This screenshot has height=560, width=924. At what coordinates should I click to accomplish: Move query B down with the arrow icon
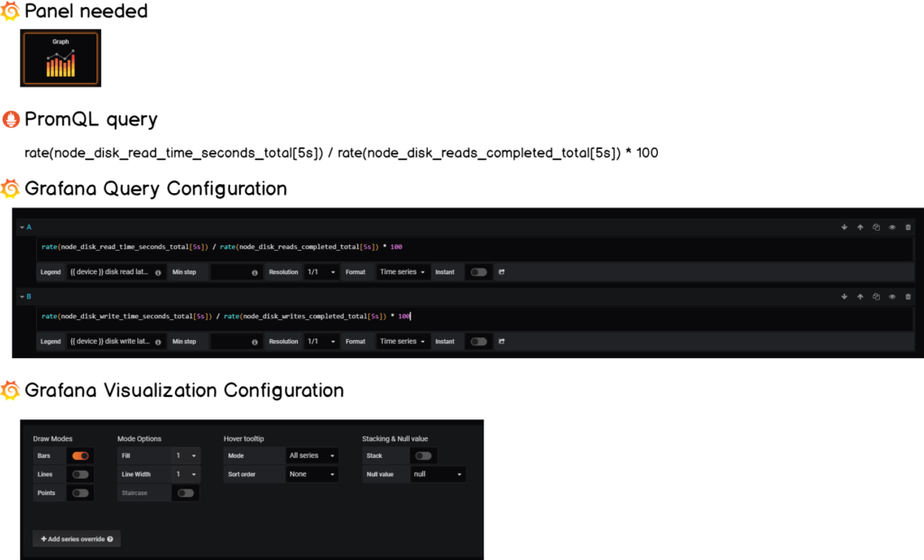(x=844, y=297)
